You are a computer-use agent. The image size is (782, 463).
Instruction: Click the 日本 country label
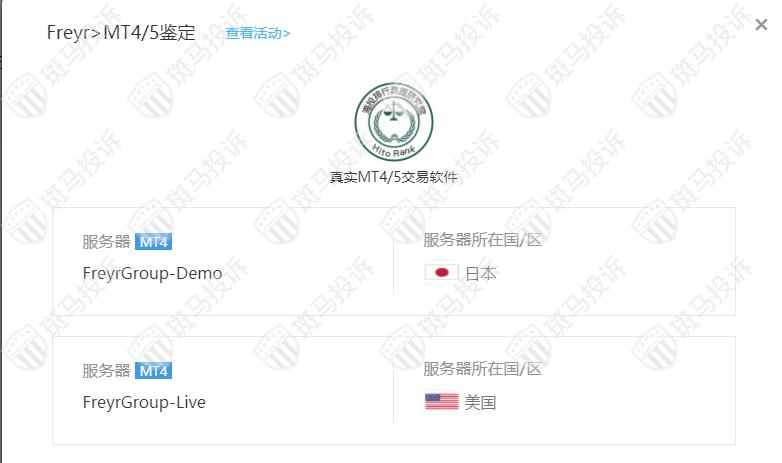[480, 273]
